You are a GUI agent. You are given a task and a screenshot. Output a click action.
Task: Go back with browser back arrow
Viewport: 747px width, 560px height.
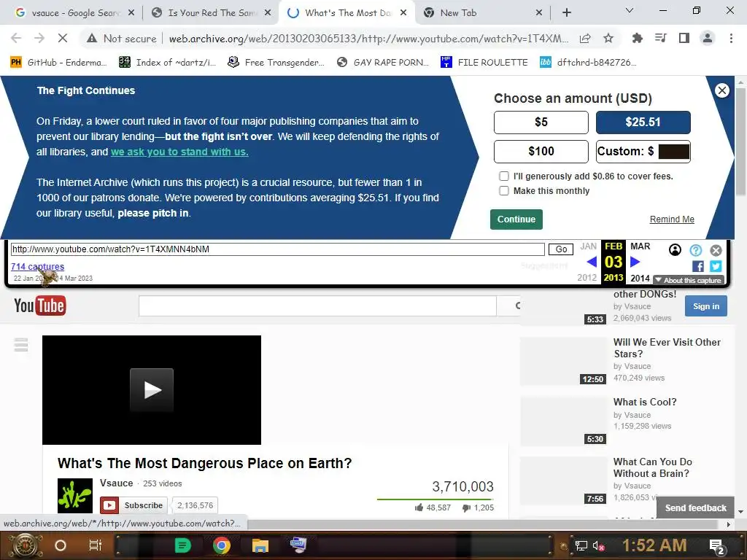pos(16,38)
